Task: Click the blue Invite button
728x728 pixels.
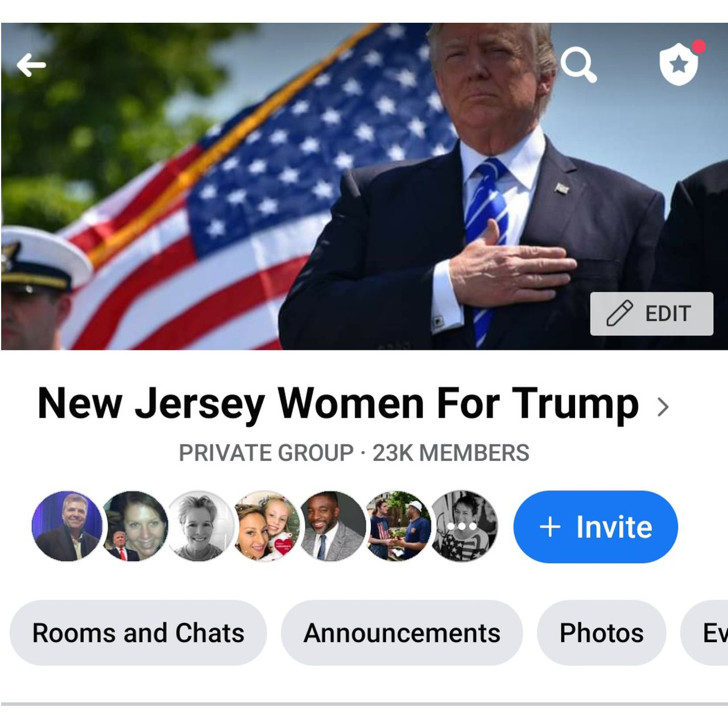Action: pyautogui.click(x=595, y=527)
